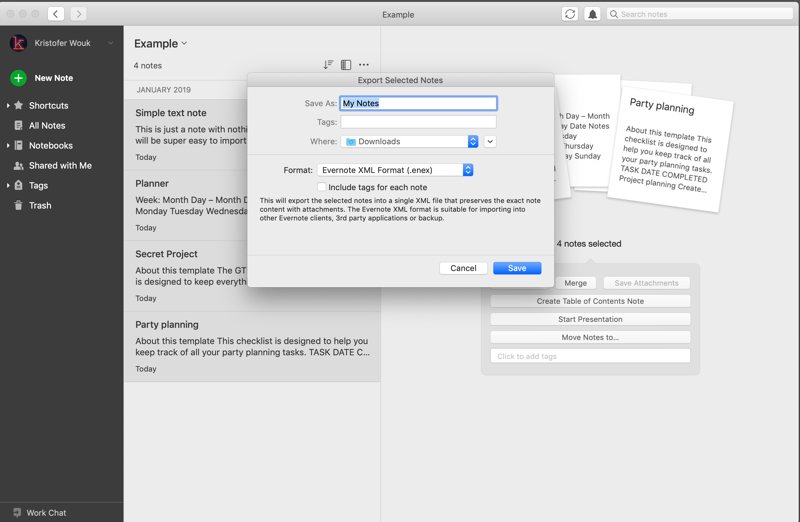Click Save in the export dialog
The width and height of the screenshot is (800, 522).
click(x=517, y=268)
